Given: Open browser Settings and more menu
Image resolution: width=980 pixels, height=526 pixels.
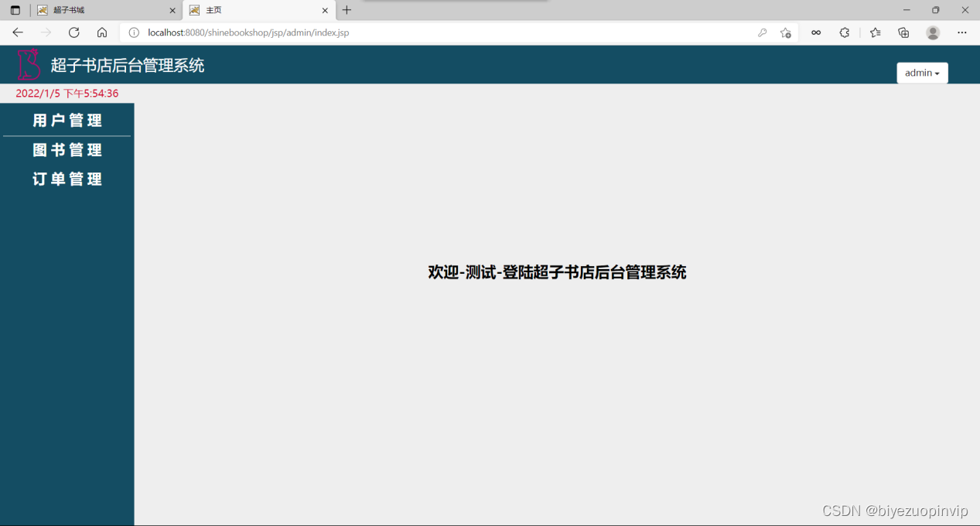Looking at the screenshot, I should [962, 32].
